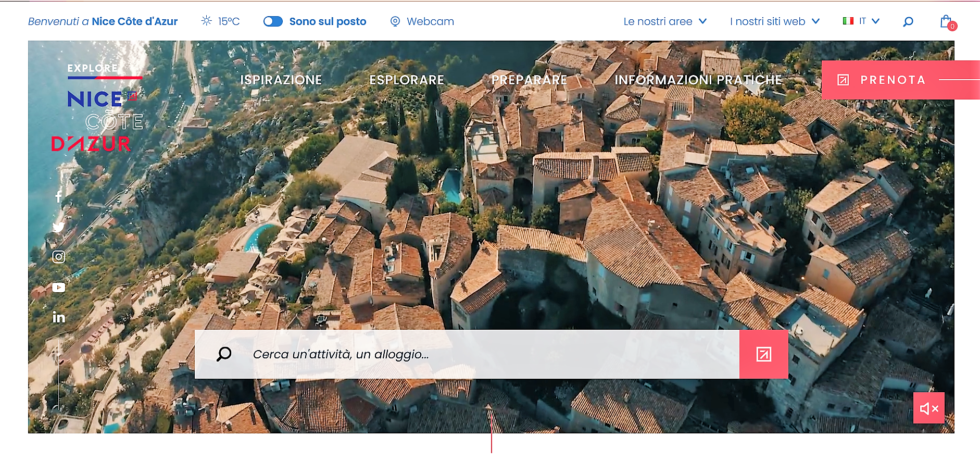This screenshot has width=980, height=461.
Task: Click the Webcam location icon
Action: click(x=395, y=21)
